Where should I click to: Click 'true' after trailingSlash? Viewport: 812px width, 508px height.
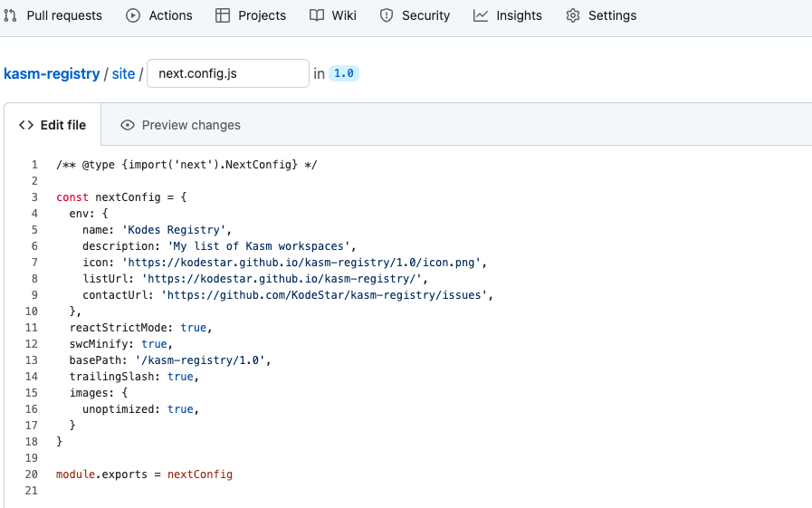pos(180,377)
